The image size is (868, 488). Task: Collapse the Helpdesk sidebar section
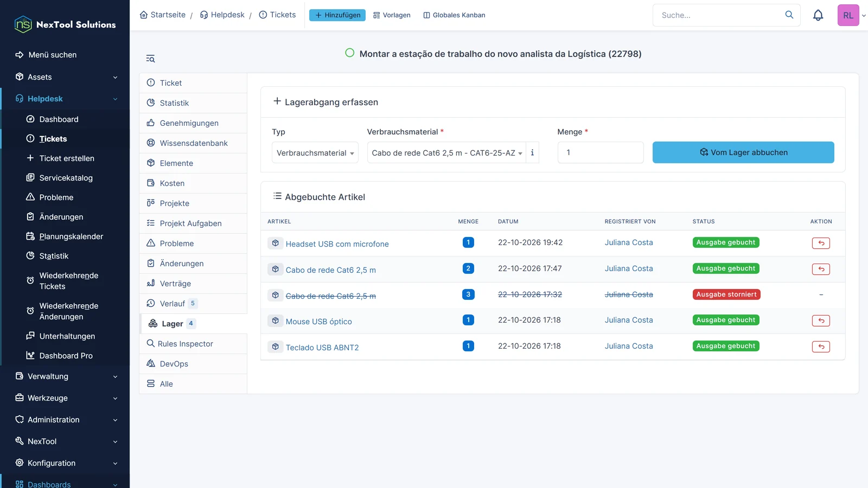point(65,99)
